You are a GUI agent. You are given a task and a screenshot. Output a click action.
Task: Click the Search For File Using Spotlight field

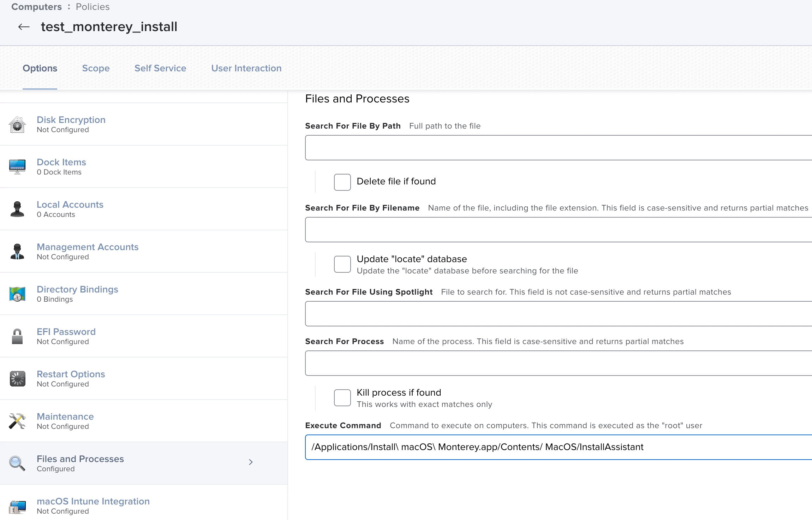pos(559,314)
